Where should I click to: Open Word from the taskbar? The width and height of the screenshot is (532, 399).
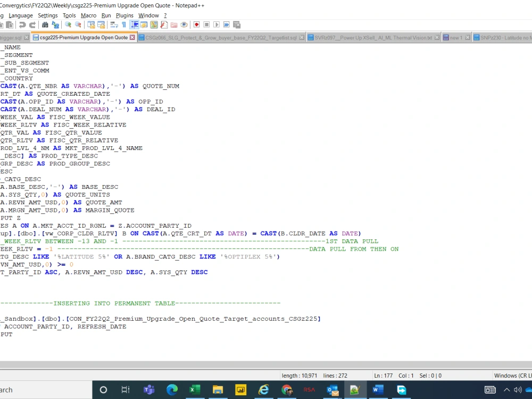[378, 390]
